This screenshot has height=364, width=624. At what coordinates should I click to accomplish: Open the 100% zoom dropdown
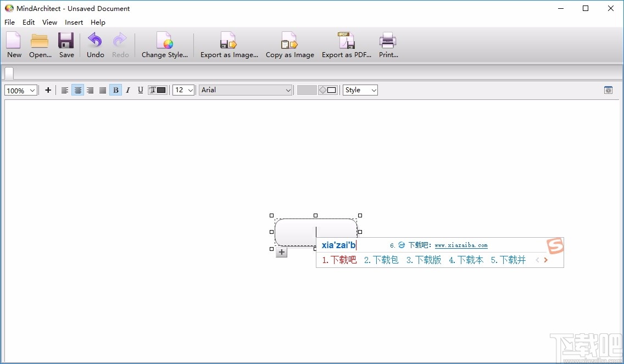(x=21, y=90)
